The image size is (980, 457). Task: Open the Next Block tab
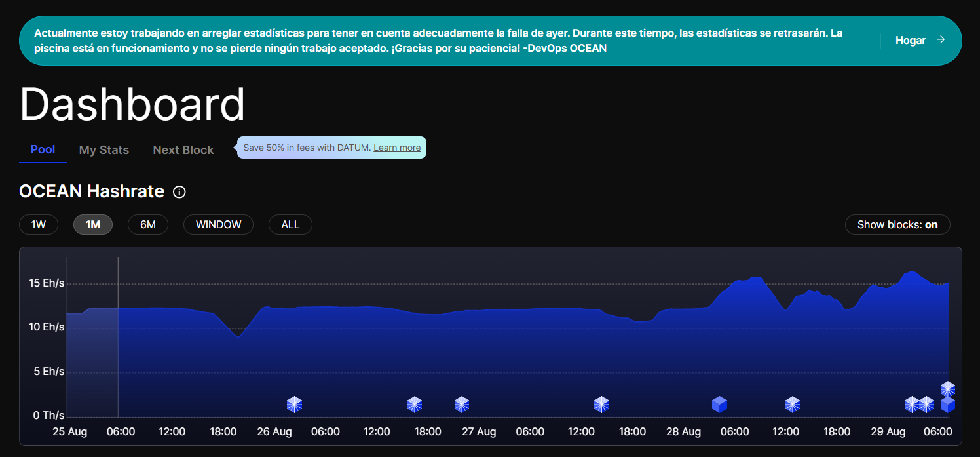pyautogui.click(x=183, y=150)
